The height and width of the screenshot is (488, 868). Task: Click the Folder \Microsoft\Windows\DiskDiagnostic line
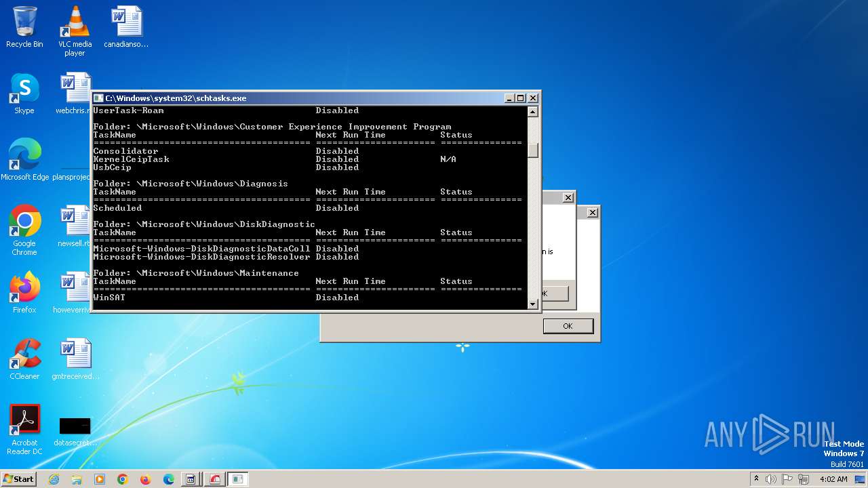click(x=204, y=224)
